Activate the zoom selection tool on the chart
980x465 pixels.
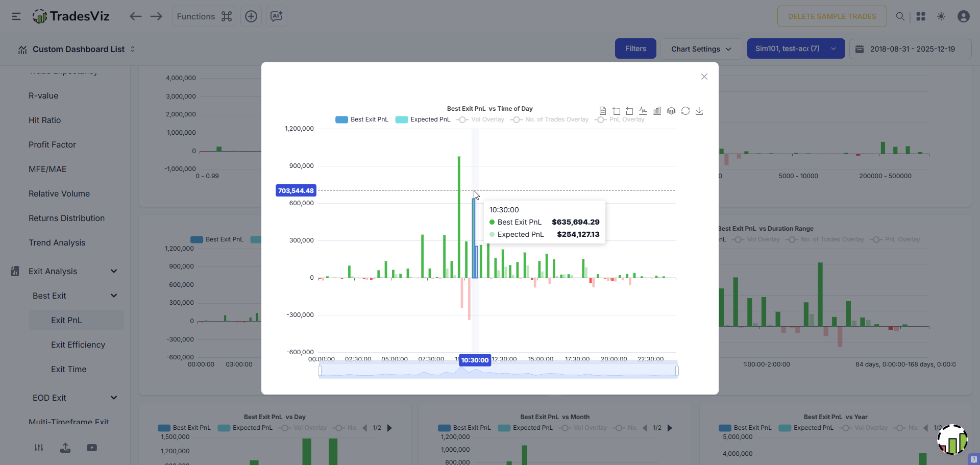click(617, 111)
